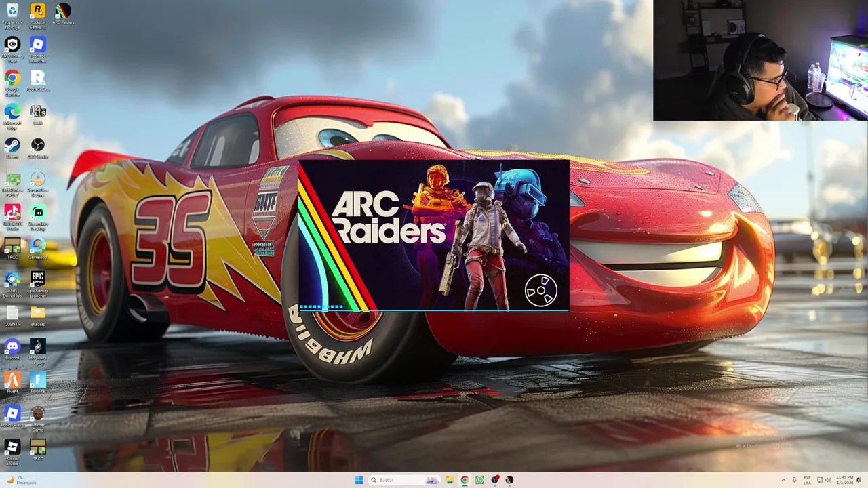Image resolution: width=868 pixels, height=488 pixels.
Task: Switch to OBS Studio on the taskbar
Action: tap(495, 480)
